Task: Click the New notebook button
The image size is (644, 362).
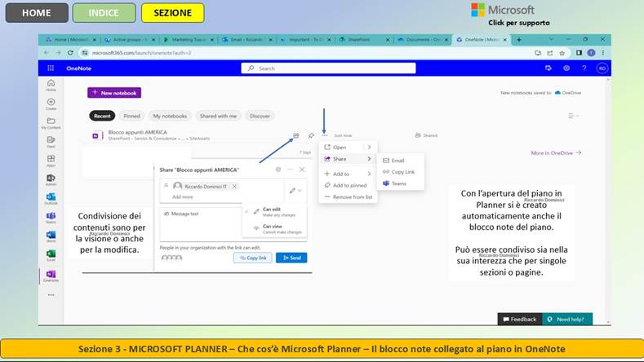Action: 114,93
